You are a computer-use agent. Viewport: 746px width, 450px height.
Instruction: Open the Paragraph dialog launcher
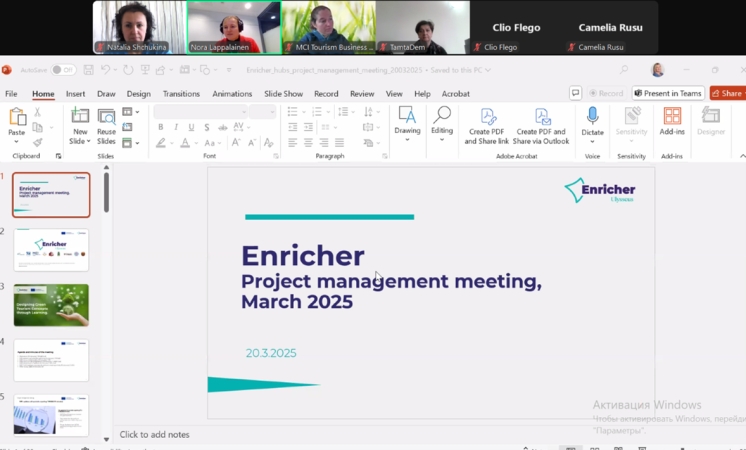(384, 156)
